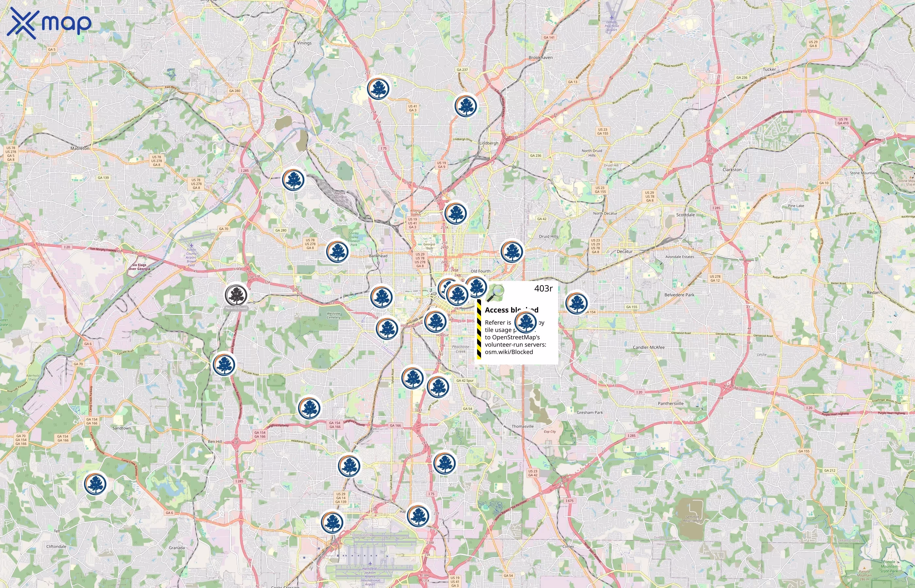This screenshot has width=915, height=588.
Task: Open the far southwest tree marker near Camp Creek Parkway
Action: (x=95, y=484)
